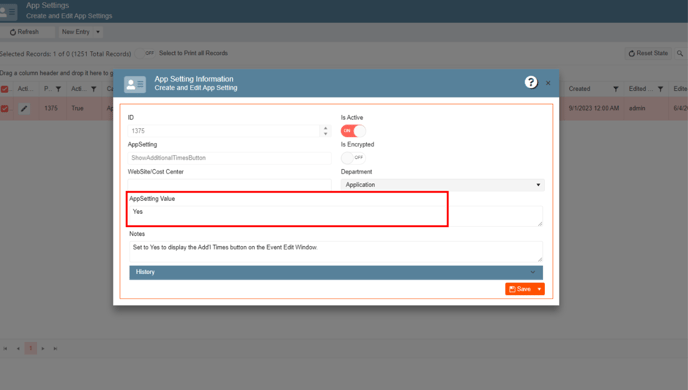The image size is (688, 390).
Task: Toggle the checkbox of row 1375
Action: pyautogui.click(x=4, y=108)
